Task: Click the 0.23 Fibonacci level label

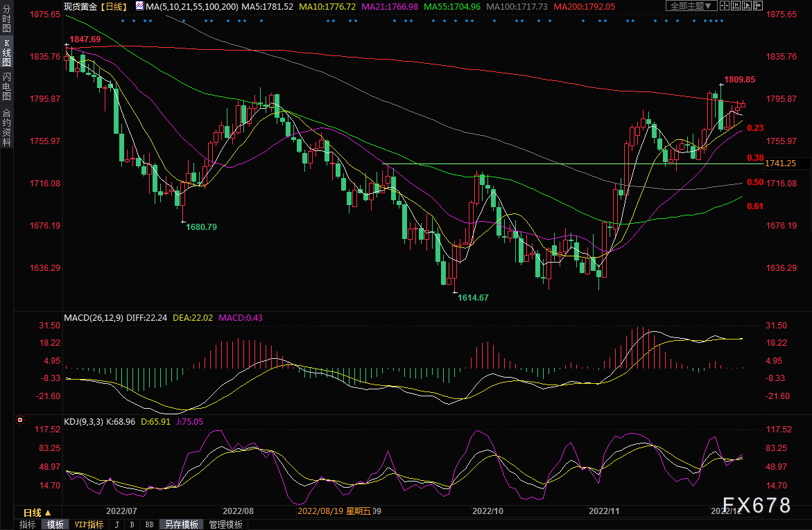Action: [755, 128]
